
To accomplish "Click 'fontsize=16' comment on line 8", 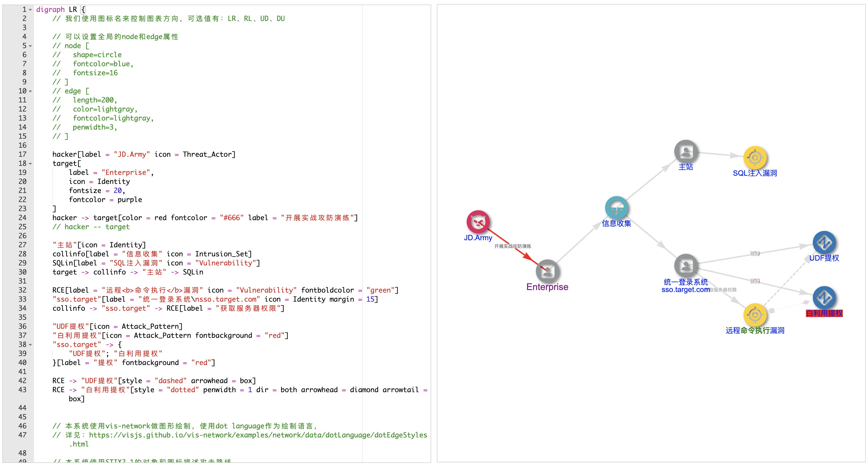I will (x=95, y=73).
